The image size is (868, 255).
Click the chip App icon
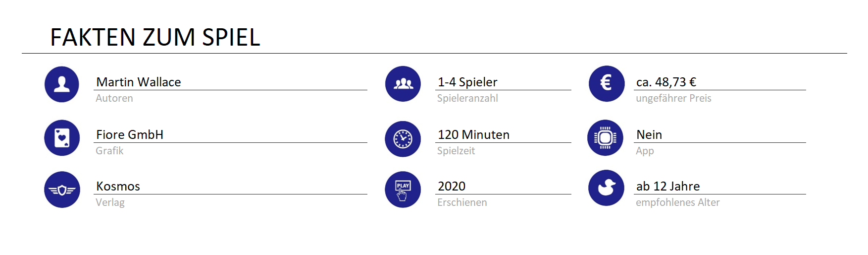[605, 138]
